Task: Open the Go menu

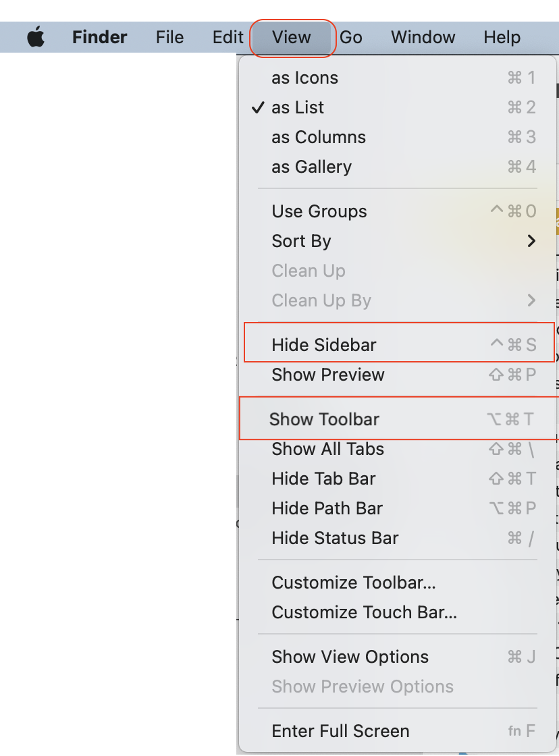Action: coord(350,38)
